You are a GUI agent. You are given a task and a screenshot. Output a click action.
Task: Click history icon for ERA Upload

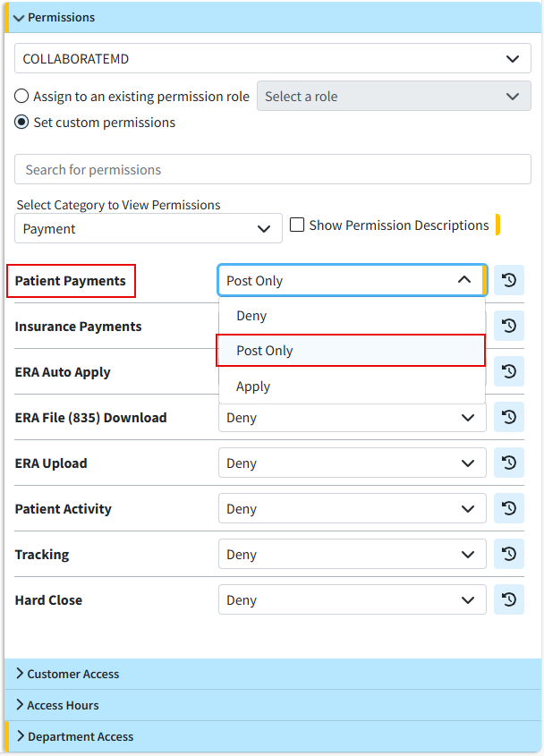pos(508,463)
